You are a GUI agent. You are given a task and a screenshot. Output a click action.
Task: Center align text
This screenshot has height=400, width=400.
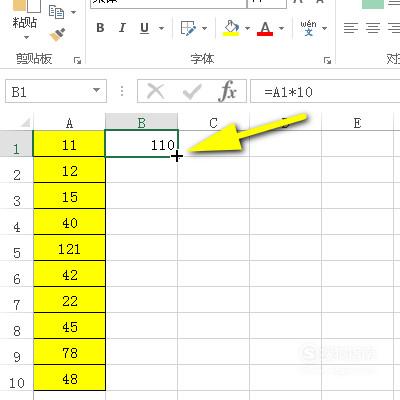pyautogui.click(x=373, y=28)
